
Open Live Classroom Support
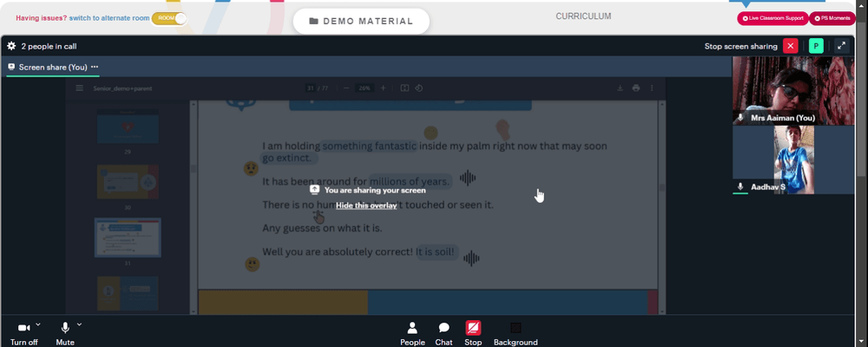(x=773, y=18)
